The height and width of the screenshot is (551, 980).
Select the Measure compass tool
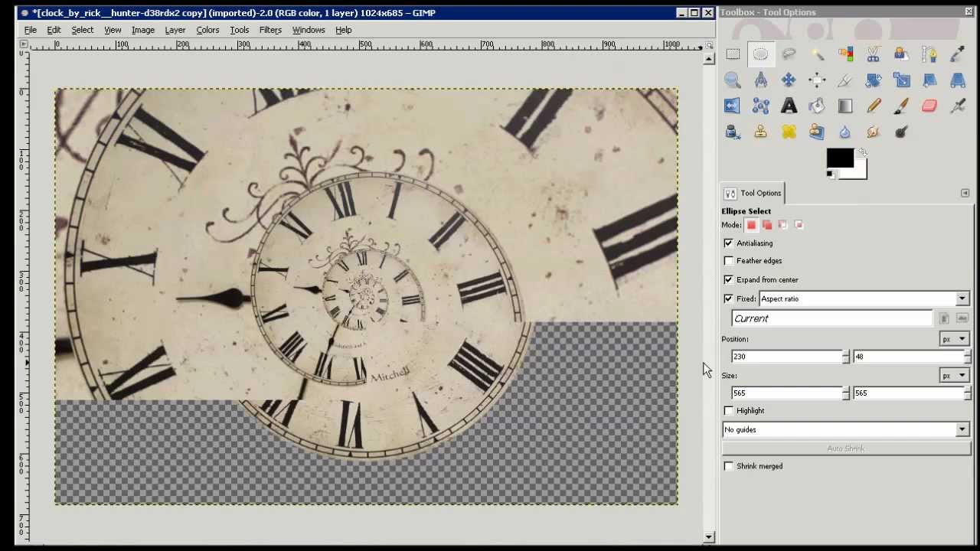point(760,80)
